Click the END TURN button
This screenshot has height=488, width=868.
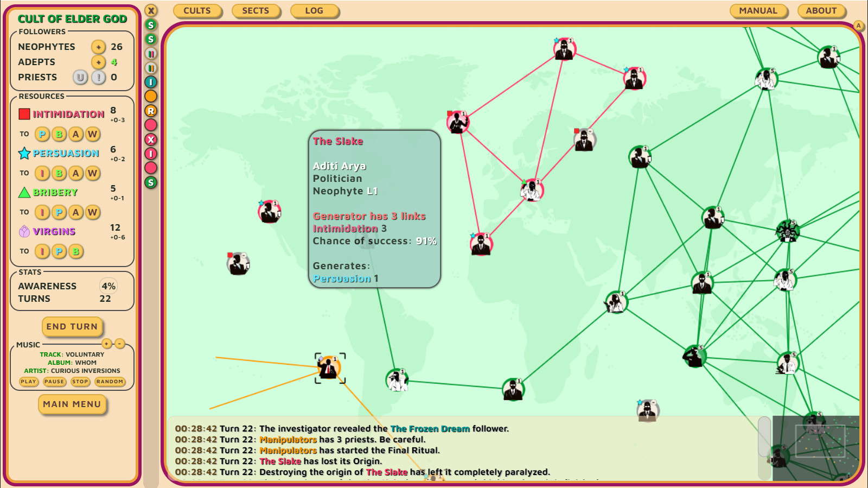(x=72, y=327)
